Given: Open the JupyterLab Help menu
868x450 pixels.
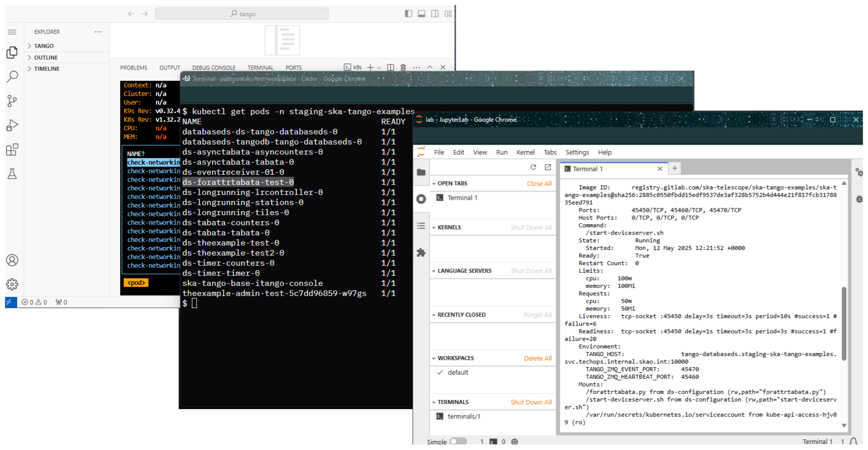Looking at the screenshot, I should (605, 152).
